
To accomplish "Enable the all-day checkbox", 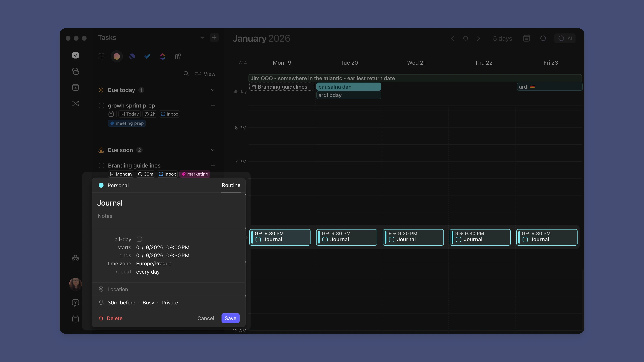I will click(139, 239).
